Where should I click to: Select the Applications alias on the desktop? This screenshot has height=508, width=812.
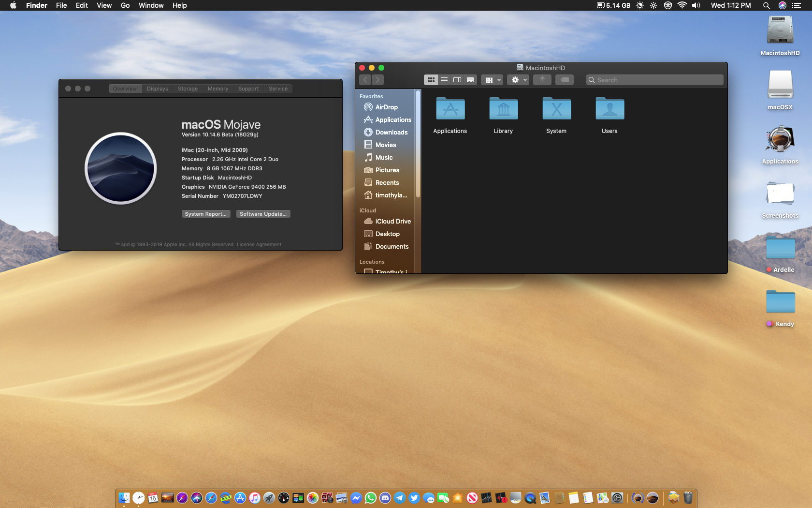tap(780, 145)
